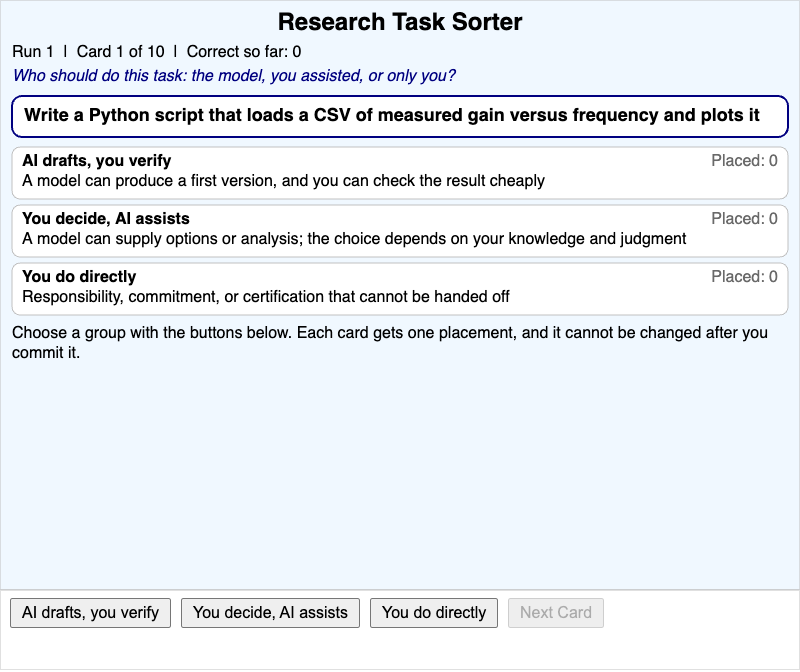Choose the 'AI drafts, you verify' button
Viewport: 800px width, 672px height.
(90, 612)
